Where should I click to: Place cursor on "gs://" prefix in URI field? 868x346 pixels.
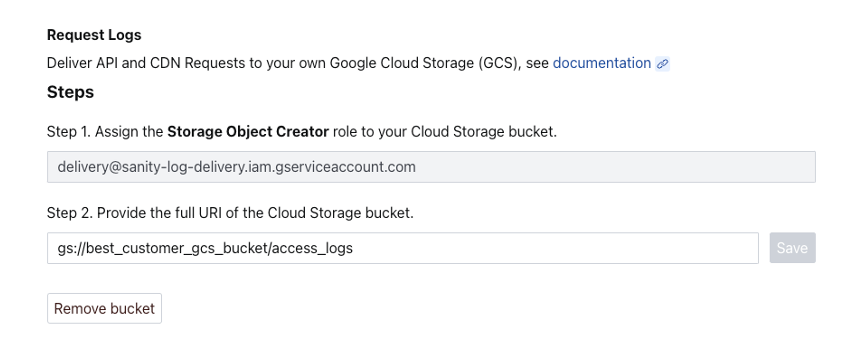click(x=71, y=248)
